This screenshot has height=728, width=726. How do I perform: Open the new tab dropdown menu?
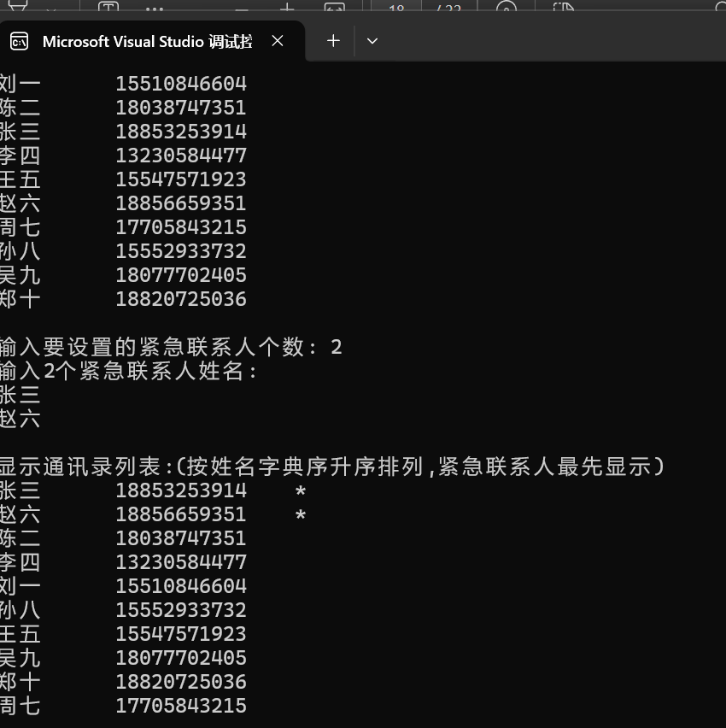pyautogui.click(x=372, y=40)
